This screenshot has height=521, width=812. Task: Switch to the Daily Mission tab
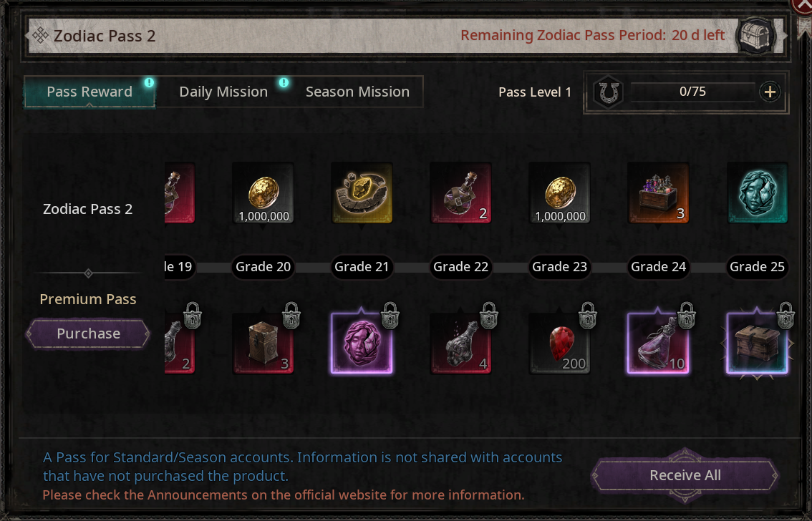(223, 92)
